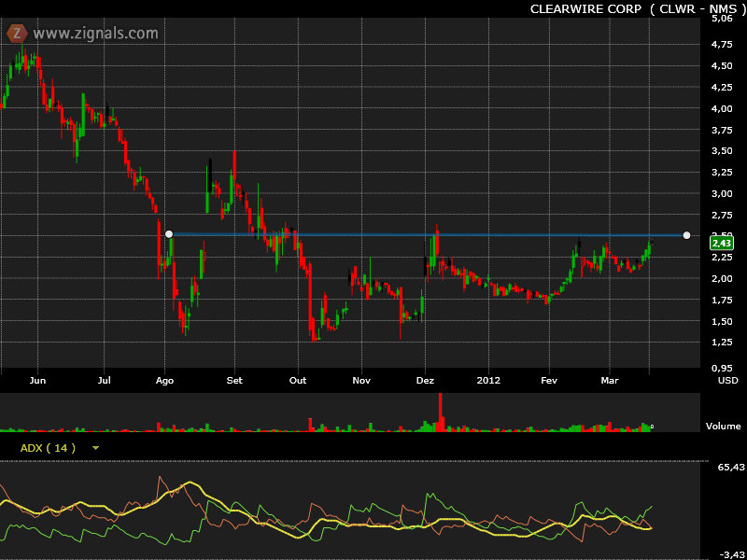Viewport: 747px width, 560px height.
Task: Click the 1,25 price axis value
Action: 722,343
